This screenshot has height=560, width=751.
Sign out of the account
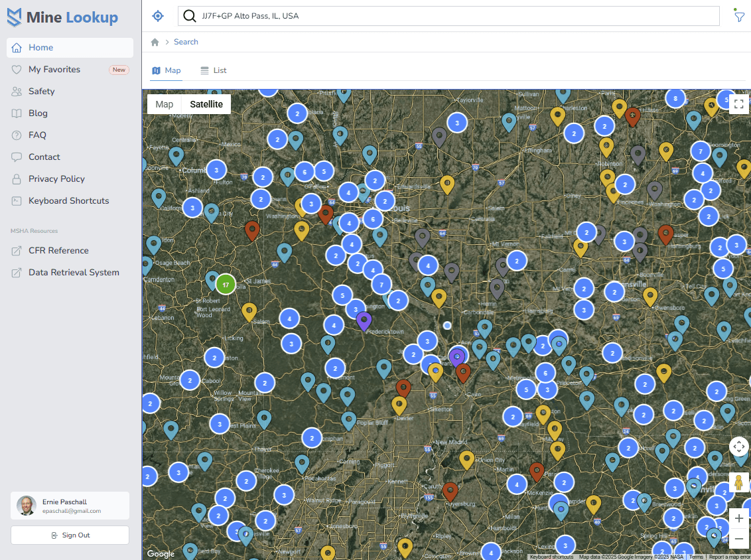pyautogui.click(x=70, y=535)
